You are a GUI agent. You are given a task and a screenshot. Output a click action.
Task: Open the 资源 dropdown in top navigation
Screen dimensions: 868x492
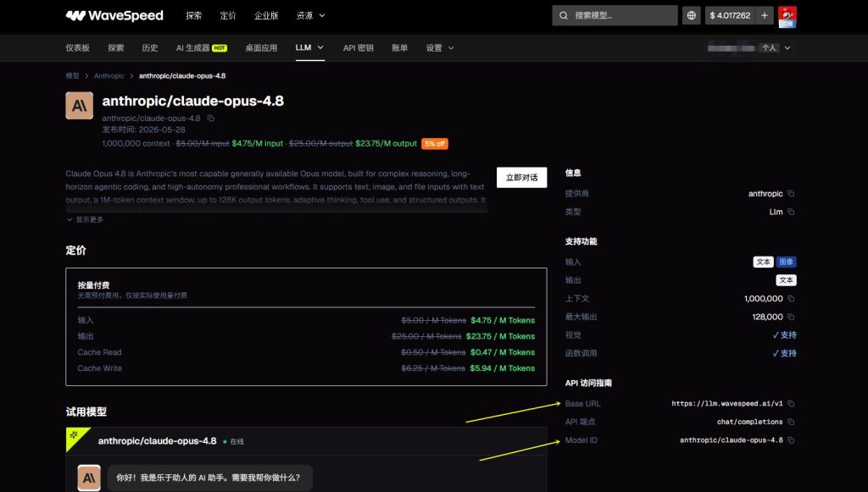coord(310,15)
